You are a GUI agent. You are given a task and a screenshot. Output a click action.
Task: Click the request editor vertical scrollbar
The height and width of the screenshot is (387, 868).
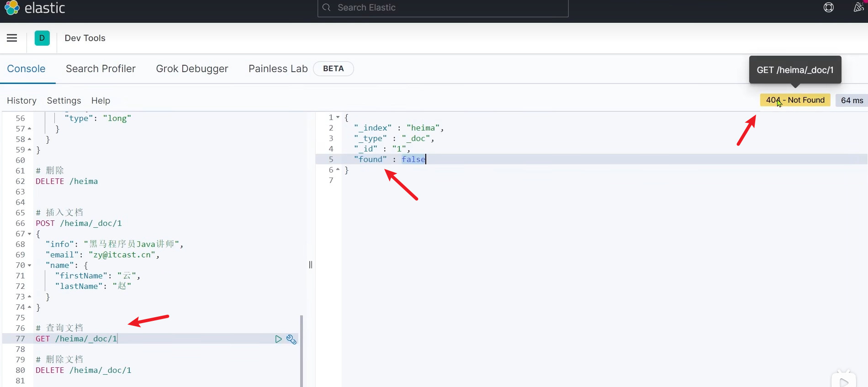301,350
